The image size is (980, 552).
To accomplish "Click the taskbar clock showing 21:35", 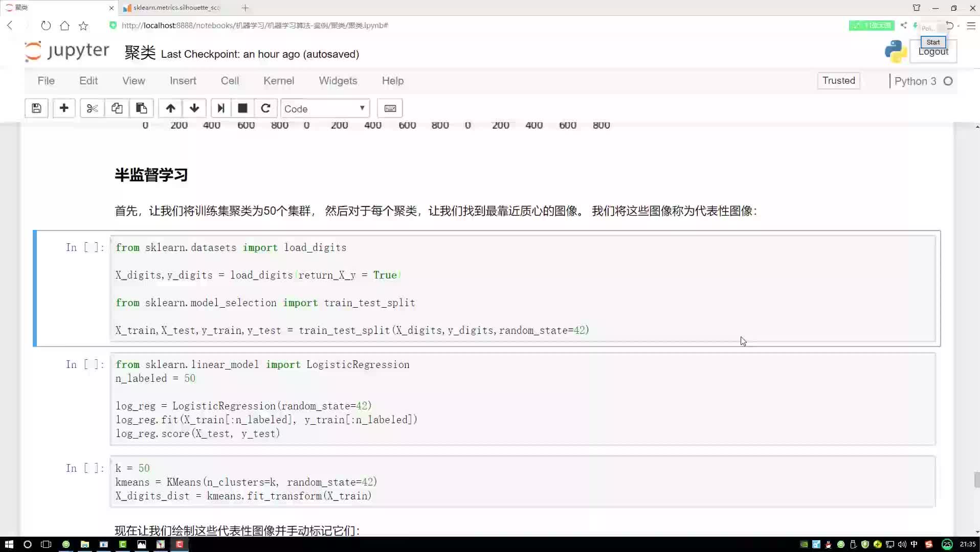I will click(x=967, y=544).
